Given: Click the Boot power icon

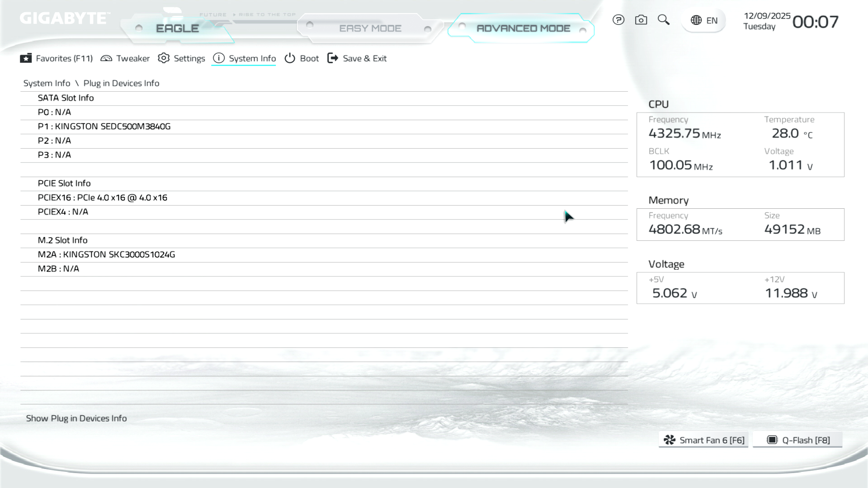Looking at the screenshot, I should tap(290, 58).
